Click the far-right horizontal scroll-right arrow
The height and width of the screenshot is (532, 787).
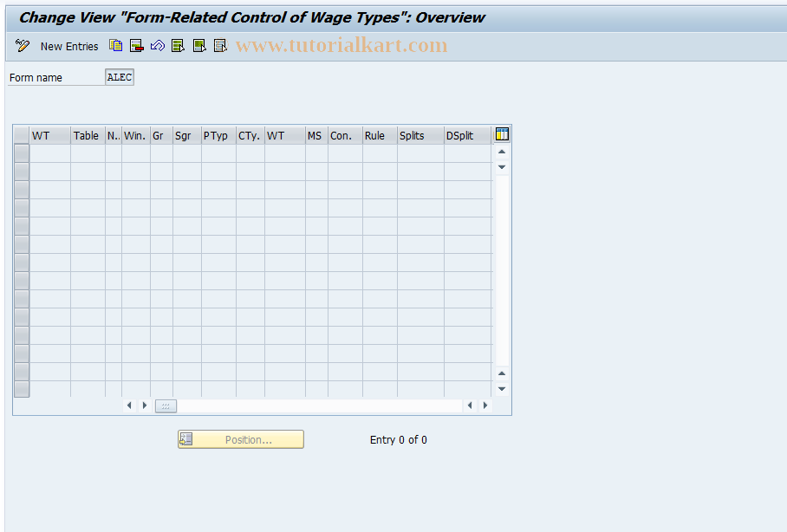click(x=485, y=405)
